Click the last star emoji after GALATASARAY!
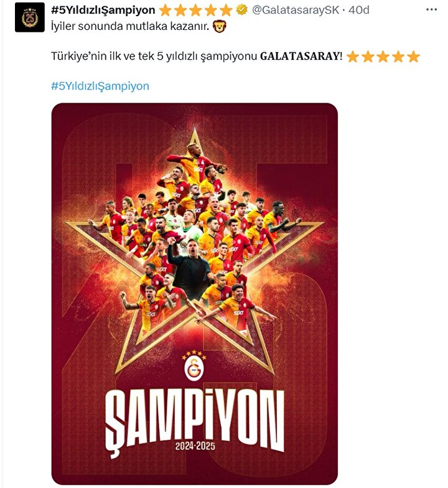The height and width of the screenshot is (488, 448). [413, 57]
